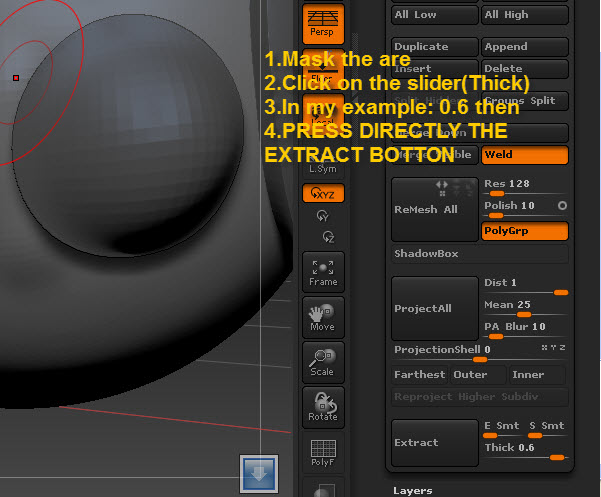
Task: Click the ReMesh axis symmetry icons
Action: [x=454, y=187]
